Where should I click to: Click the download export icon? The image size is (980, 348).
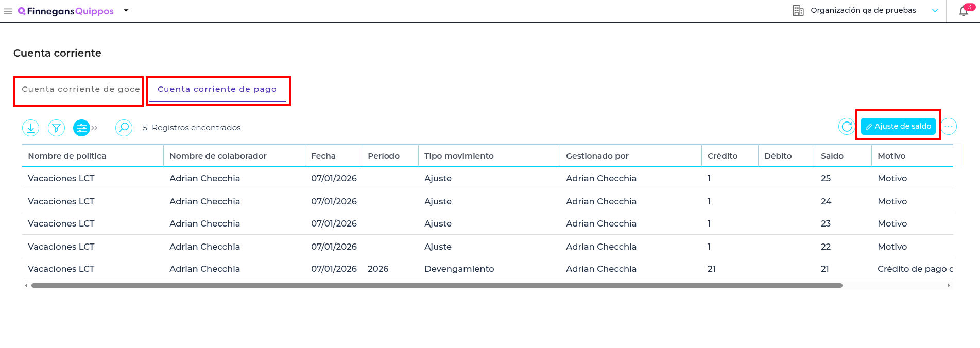[31, 128]
